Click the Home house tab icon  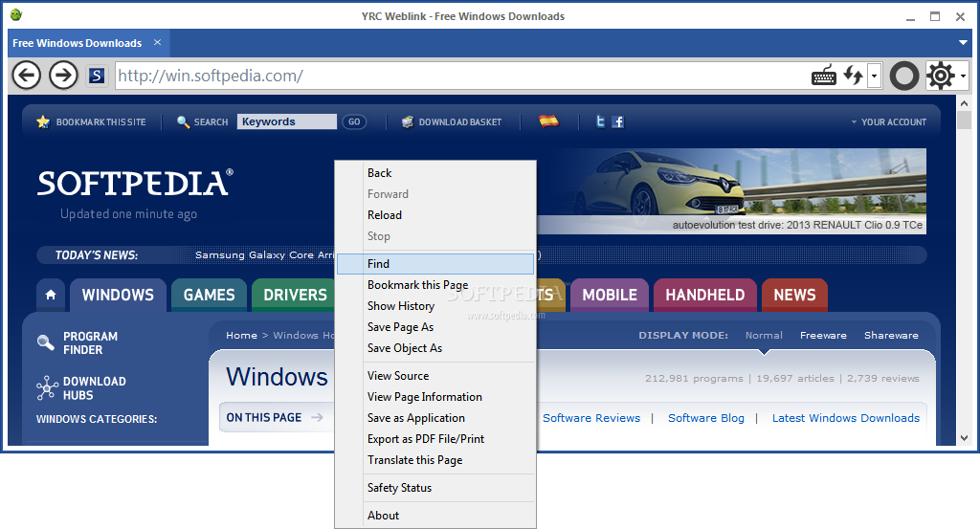51,295
